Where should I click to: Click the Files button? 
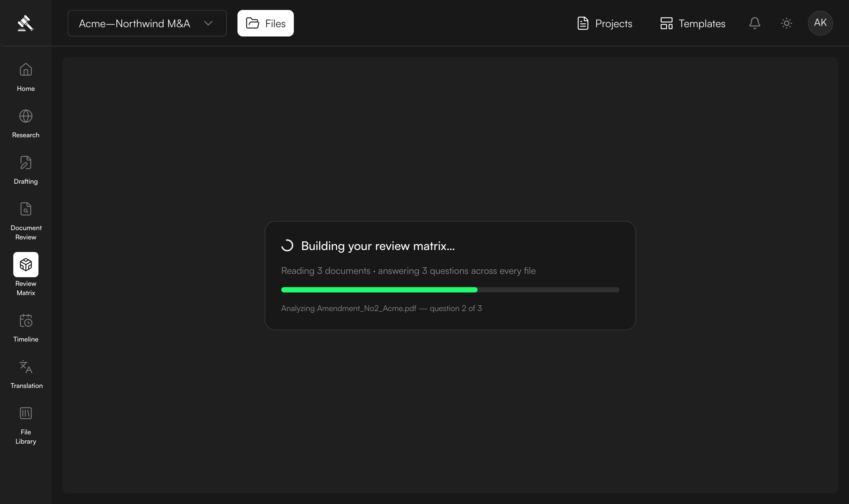[x=266, y=23]
